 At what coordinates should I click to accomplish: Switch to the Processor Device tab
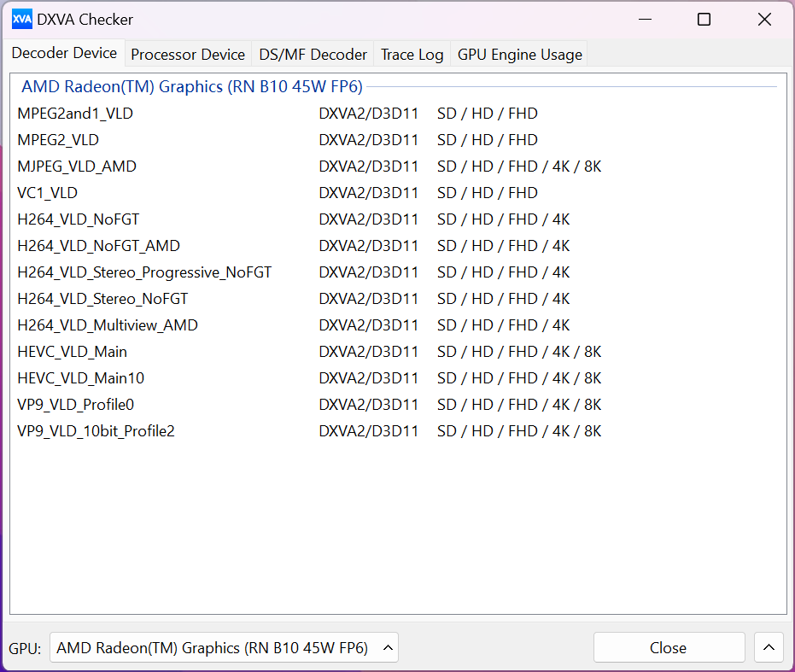click(x=188, y=55)
